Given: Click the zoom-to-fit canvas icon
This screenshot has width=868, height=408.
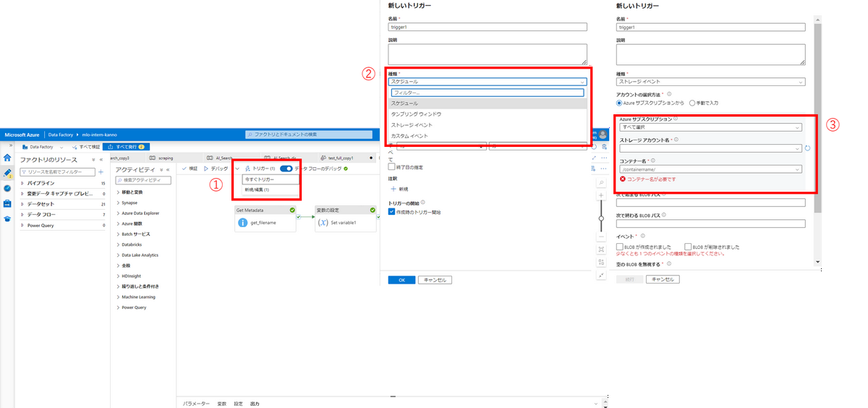Looking at the screenshot, I should 601,250.
